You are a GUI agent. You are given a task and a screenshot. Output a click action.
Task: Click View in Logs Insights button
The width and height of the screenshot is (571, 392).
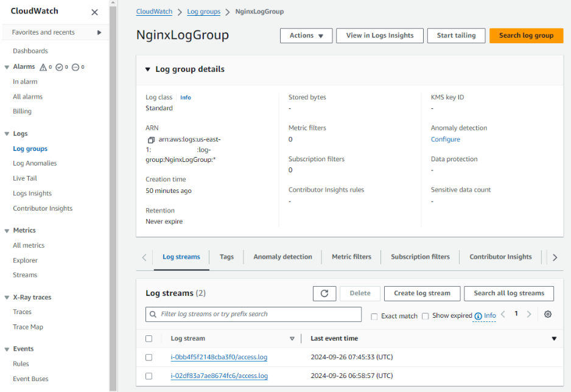[x=380, y=36]
